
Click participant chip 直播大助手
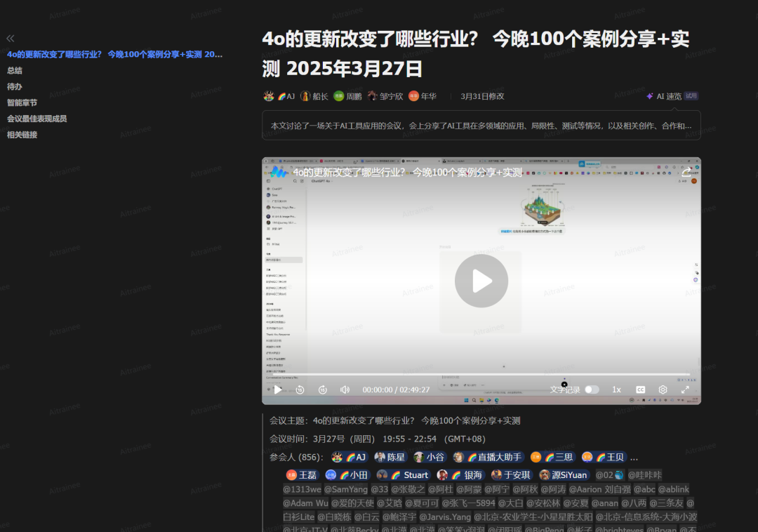tap(488, 457)
